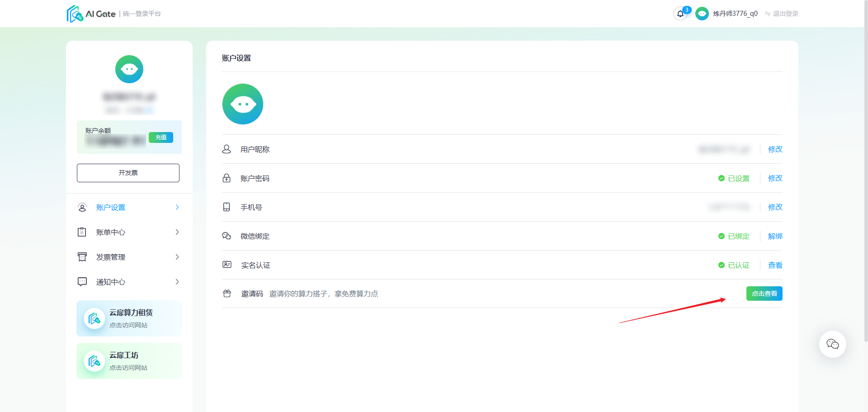Select 账单中心 in sidebar menu
This screenshot has height=412, width=868.
pos(129,232)
